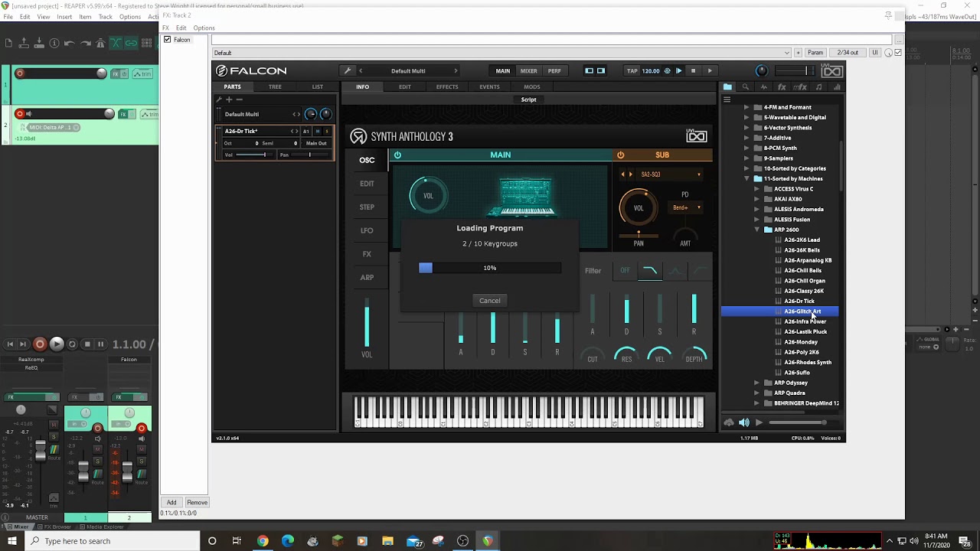Switch to the PERF view tab
This screenshot has width=980, height=551.
[x=554, y=71]
